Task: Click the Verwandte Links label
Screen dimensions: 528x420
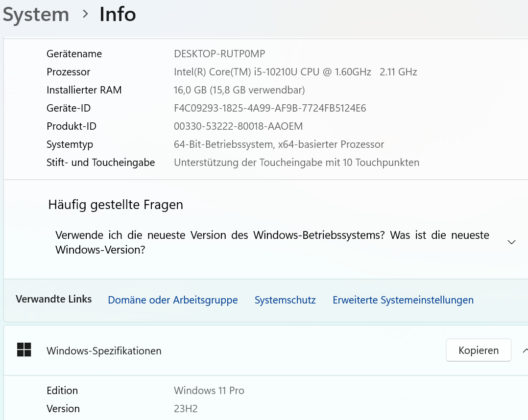Action: coord(53,299)
